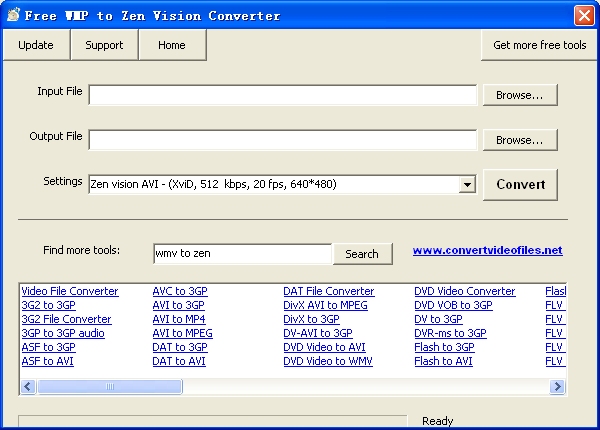Open DVD VOB to 3GP link
This screenshot has width=600, height=430.
(x=453, y=305)
